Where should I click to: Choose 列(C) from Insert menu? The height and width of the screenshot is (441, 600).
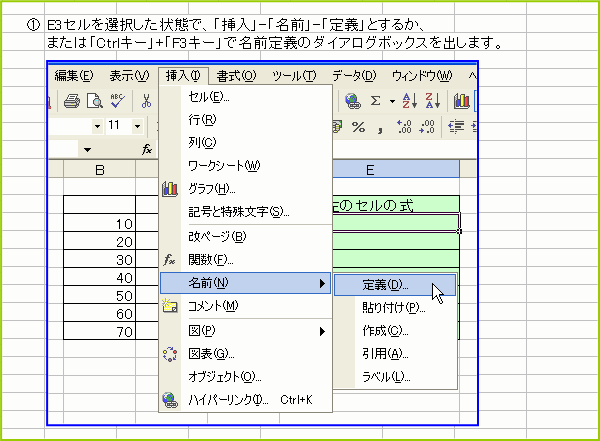point(245,143)
